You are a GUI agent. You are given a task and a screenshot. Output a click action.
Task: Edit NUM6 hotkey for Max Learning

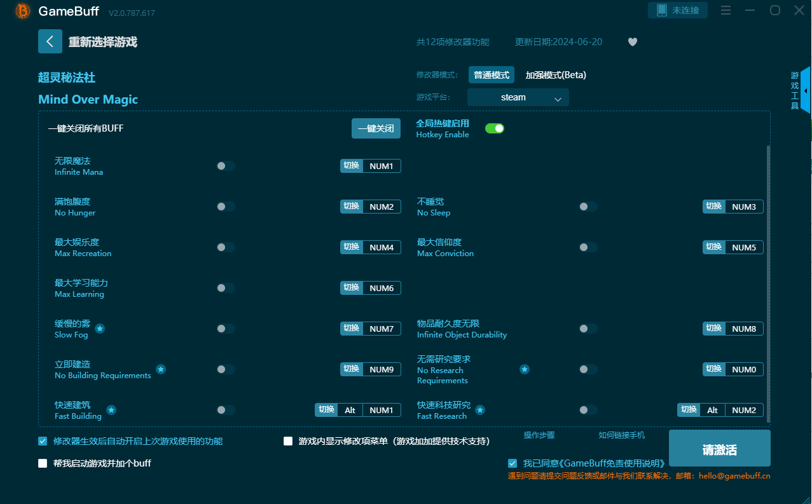(x=382, y=289)
